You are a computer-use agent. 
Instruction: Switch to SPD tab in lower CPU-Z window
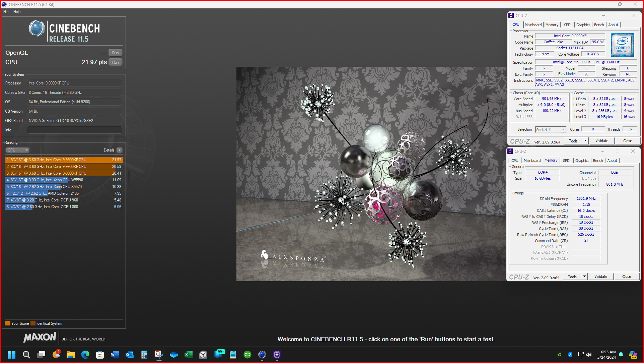566,161
